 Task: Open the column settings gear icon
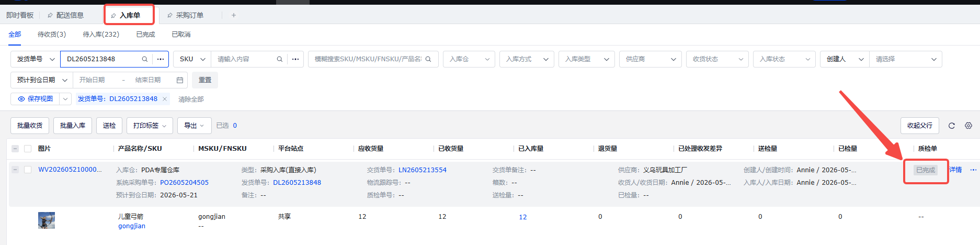coord(968,126)
